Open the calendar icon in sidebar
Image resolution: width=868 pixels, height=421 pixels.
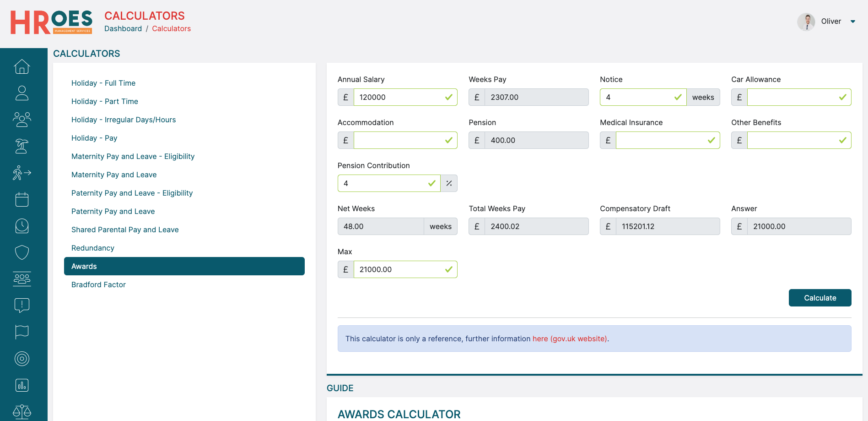tap(22, 199)
